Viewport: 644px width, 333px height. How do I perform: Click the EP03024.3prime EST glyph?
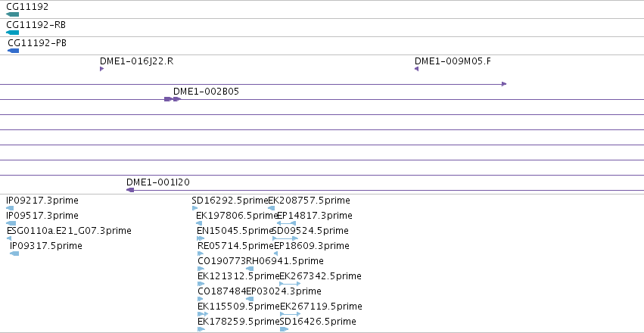click(250, 299)
